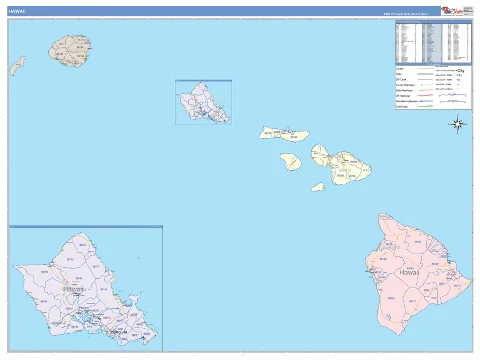480x360 pixels.
Task: Click the Honolulu city label in the Oahu inset
Action: 119,332
